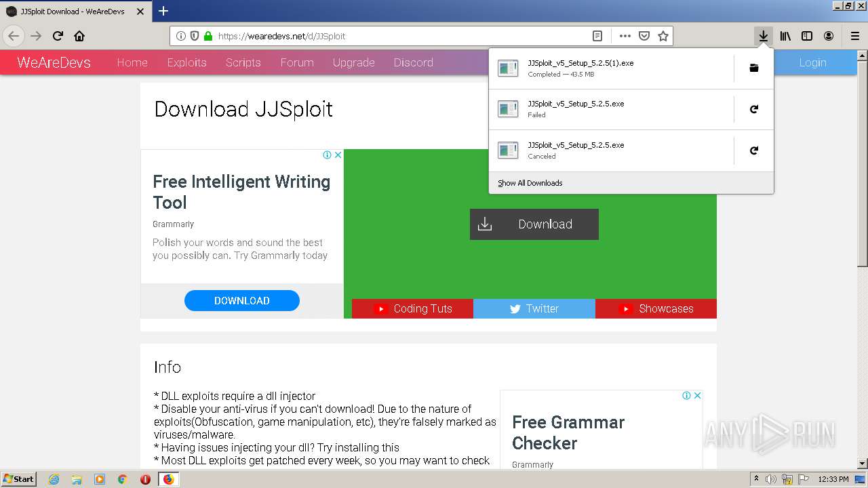Screen dimensions: 868x488
Task: Open a new browser tab
Action: 163,11
